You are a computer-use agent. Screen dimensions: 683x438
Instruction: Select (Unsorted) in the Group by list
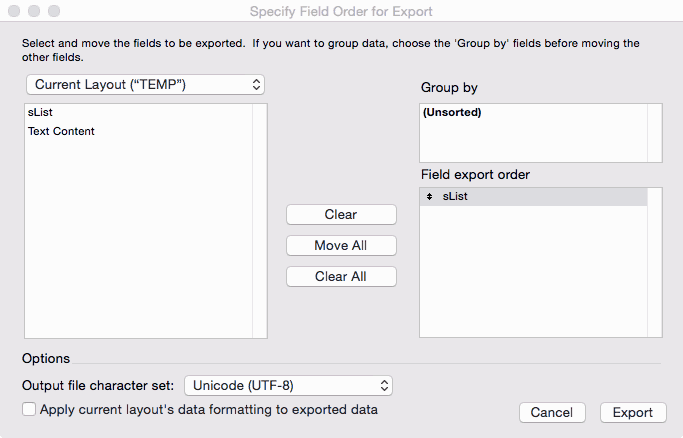pyautogui.click(x=452, y=112)
